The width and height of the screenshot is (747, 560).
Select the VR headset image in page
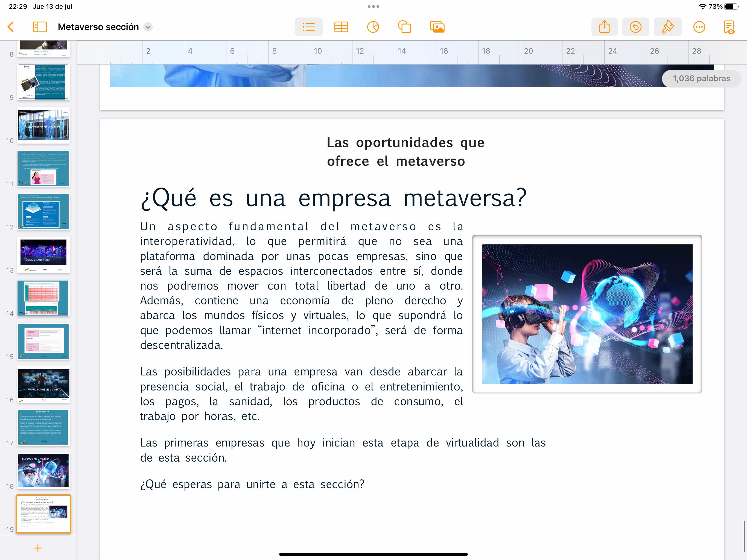coord(586,314)
